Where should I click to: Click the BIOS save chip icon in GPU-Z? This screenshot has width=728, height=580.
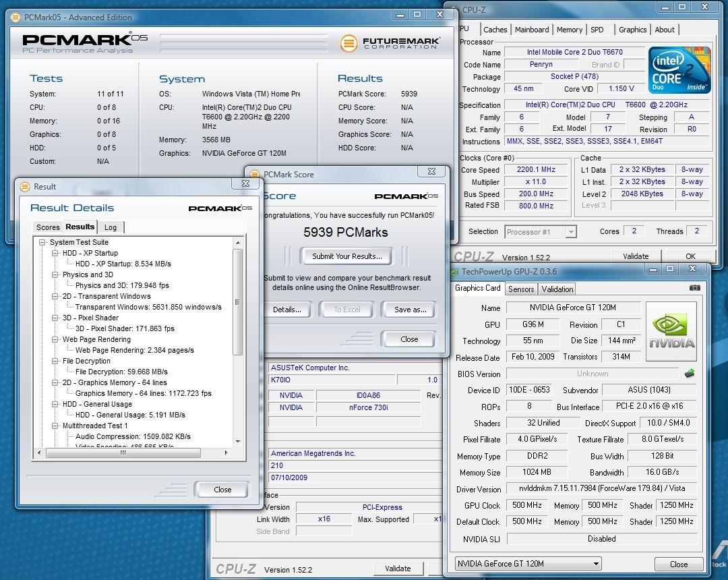pos(690,373)
